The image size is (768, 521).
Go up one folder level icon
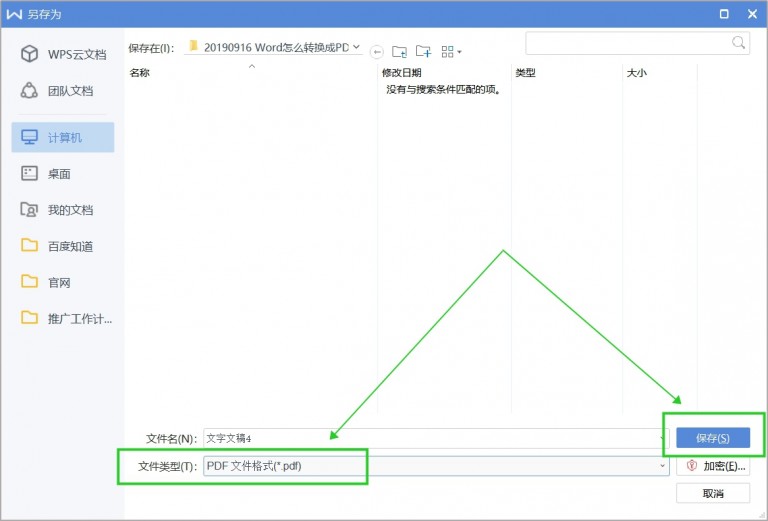coord(399,51)
